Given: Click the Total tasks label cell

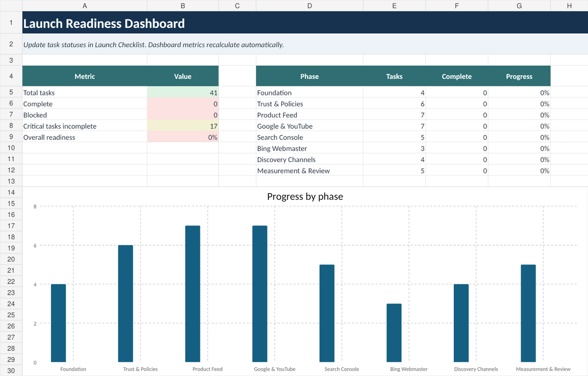Looking at the screenshot, I should click(85, 93).
